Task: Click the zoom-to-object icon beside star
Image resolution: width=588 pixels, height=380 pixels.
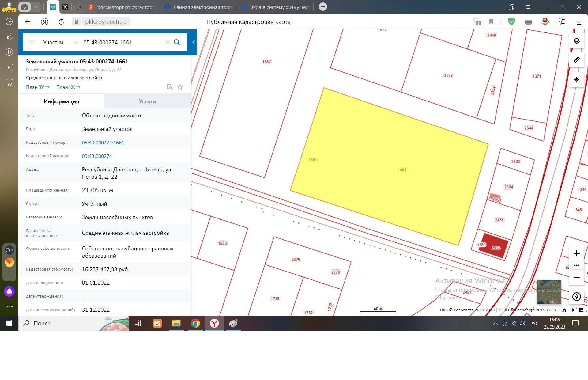Action: tap(170, 87)
